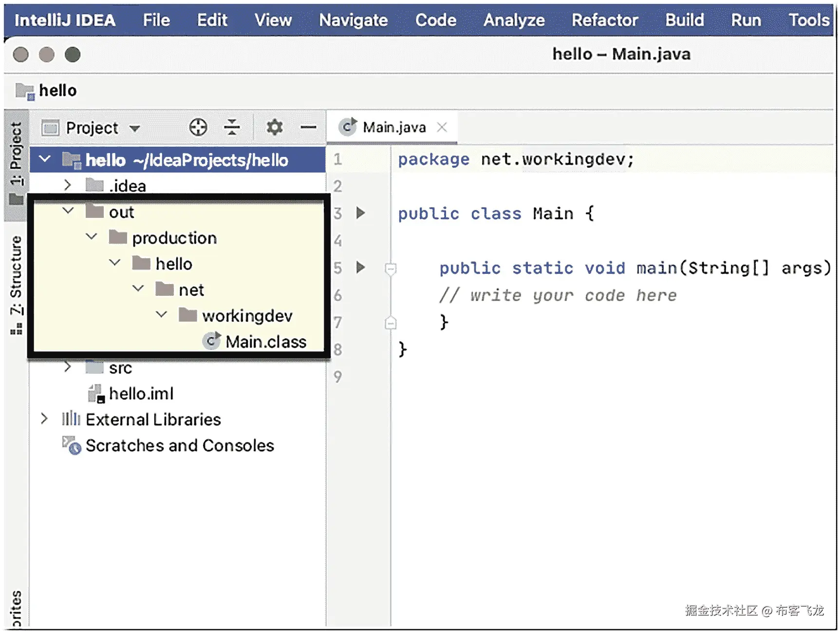Open the Analyze menu
The height and width of the screenshot is (633, 840).
(514, 20)
